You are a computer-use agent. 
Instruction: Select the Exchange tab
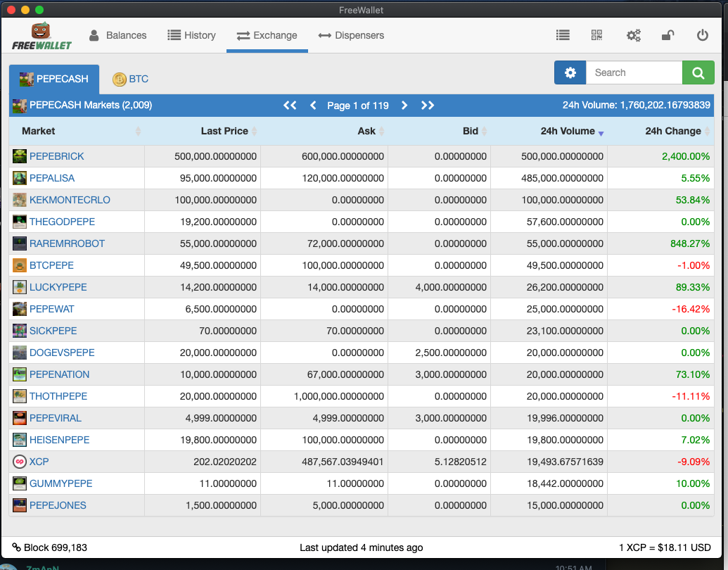[267, 35]
